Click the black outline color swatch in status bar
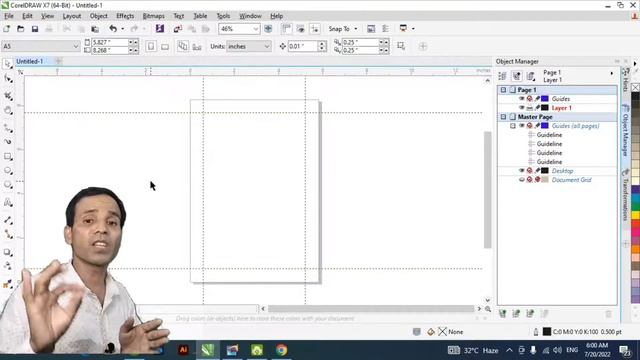Image resolution: width=640 pixels, height=360 pixels. 547,331
